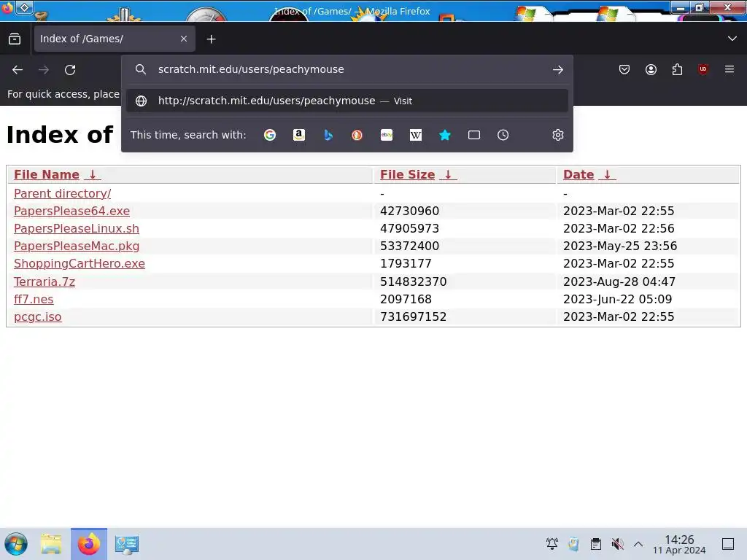Image resolution: width=747 pixels, height=560 pixels.
Task: Open search settings gear icon
Action: (558, 135)
